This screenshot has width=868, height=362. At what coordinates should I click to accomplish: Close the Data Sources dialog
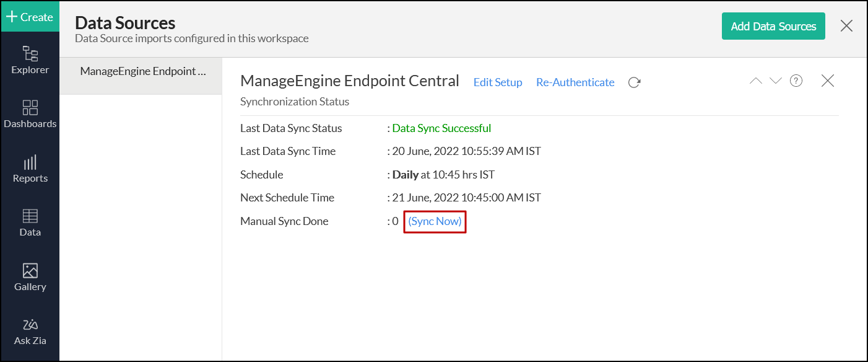(846, 26)
